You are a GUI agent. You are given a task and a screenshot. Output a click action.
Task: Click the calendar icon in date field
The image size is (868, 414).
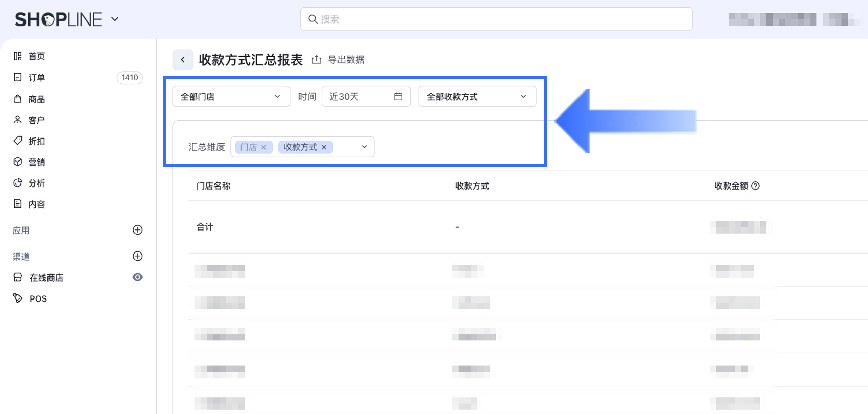click(x=398, y=96)
